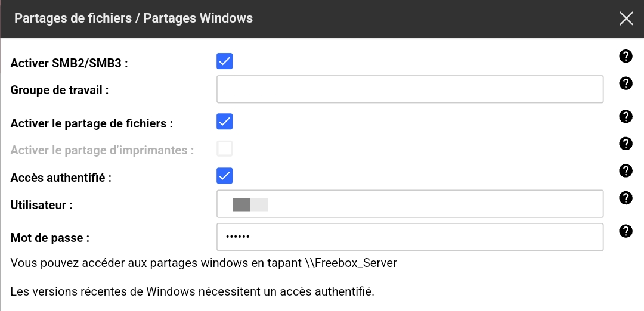The image size is (644, 311).
Task: Show help icon for Utilisateur field
Action: [626, 198]
